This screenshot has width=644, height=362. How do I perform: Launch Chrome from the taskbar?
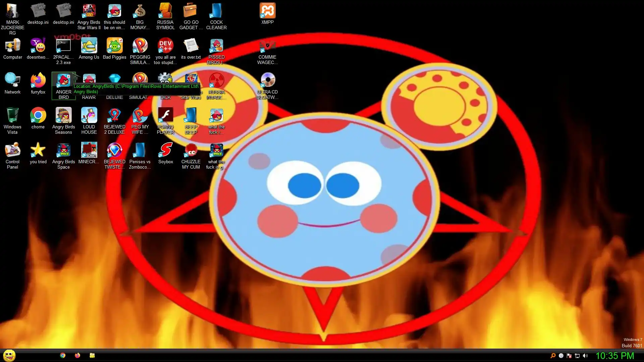(63, 355)
